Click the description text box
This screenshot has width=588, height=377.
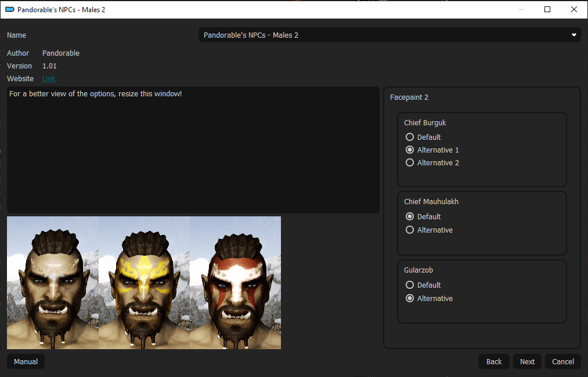click(x=193, y=150)
